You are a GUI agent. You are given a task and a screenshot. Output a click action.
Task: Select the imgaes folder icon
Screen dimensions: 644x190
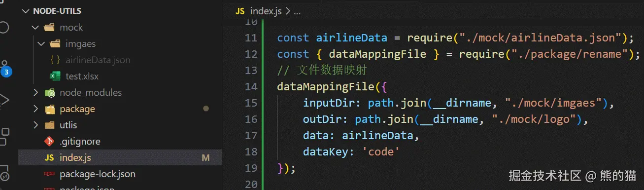(55, 43)
